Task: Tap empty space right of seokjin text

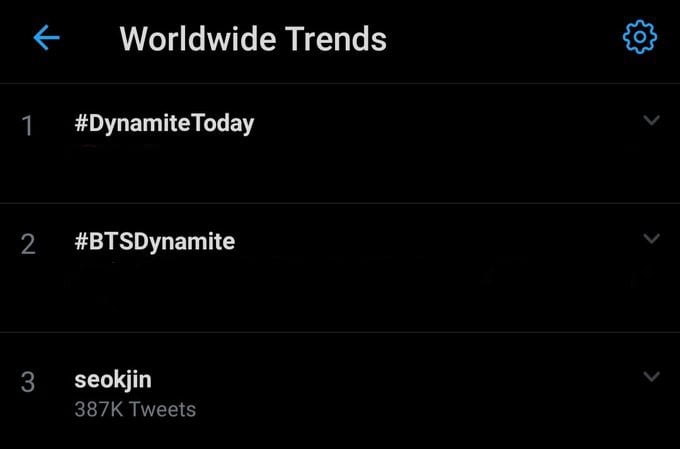Action: click(390, 380)
